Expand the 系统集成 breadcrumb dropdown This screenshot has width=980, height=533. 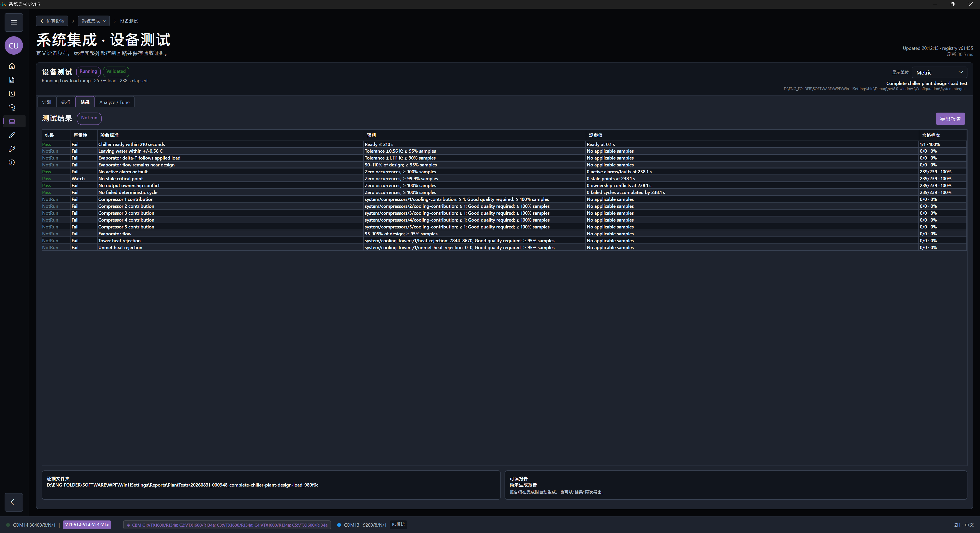tap(94, 21)
